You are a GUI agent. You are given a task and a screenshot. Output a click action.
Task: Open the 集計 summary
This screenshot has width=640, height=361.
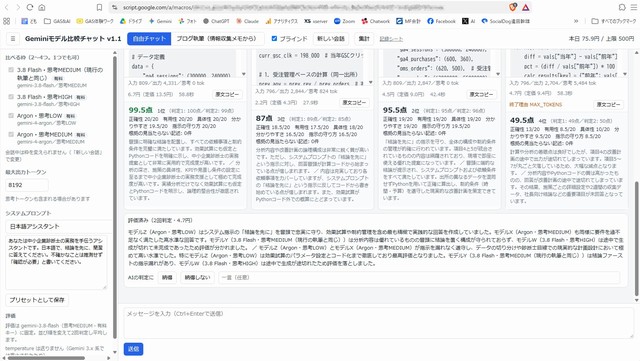click(364, 38)
